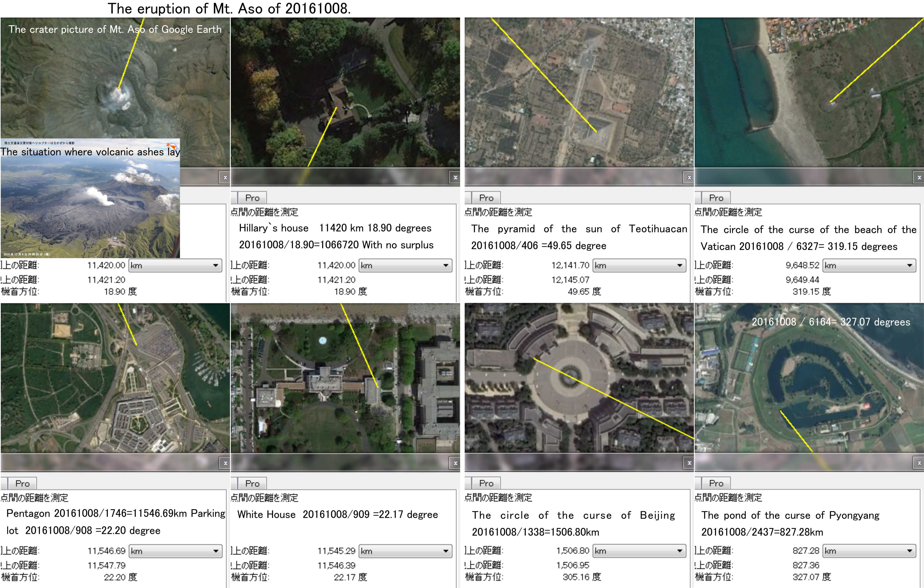
Task: Expand km unit dropdown beside 1,506.80 distance
Action: (639, 551)
